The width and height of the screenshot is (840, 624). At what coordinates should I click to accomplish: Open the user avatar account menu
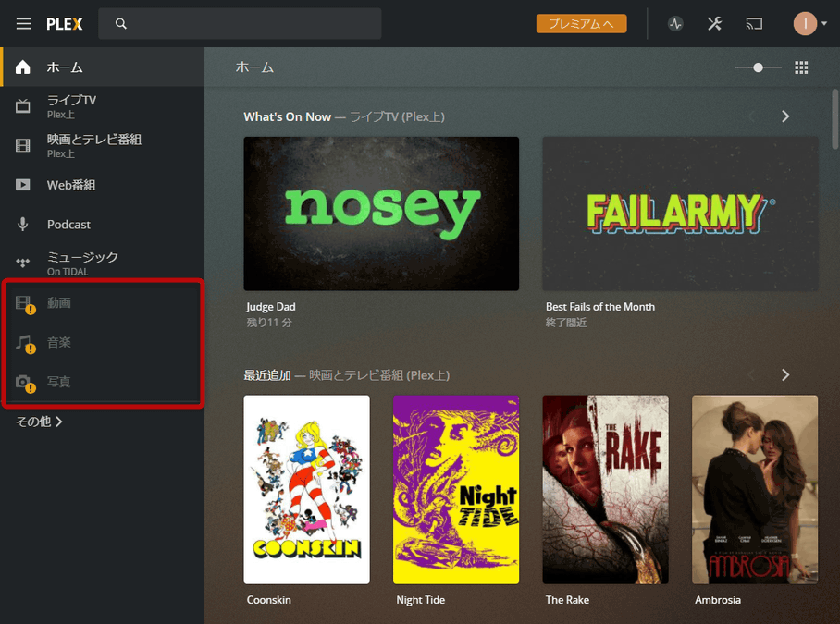coord(805,23)
